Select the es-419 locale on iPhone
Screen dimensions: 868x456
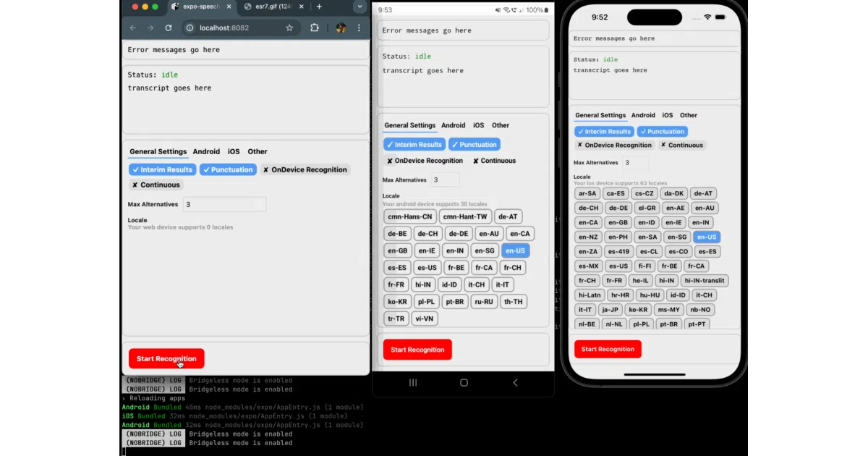(618, 251)
